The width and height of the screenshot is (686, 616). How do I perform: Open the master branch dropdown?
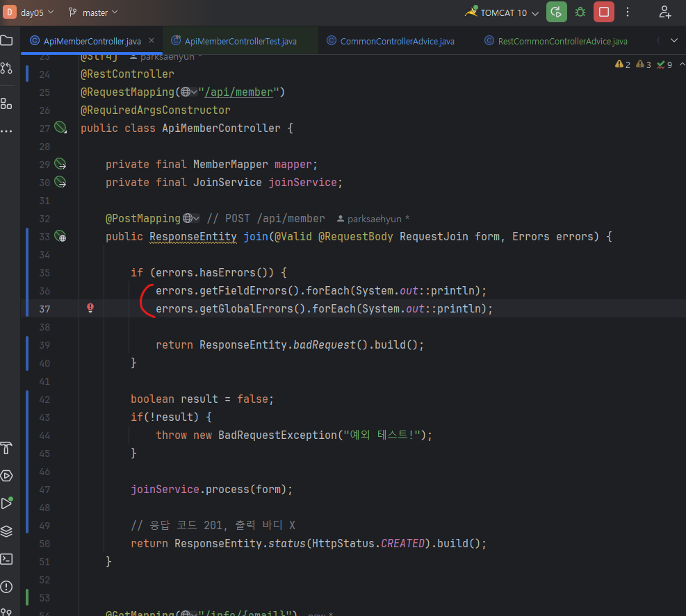(x=93, y=13)
